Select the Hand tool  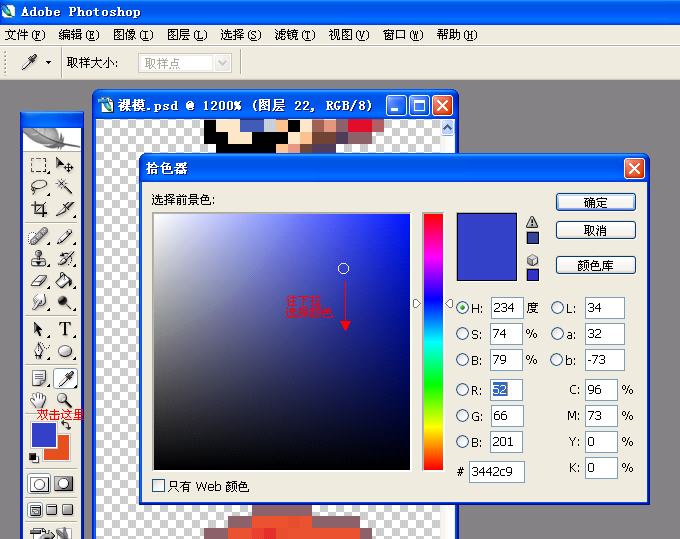click(x=39, y=400)
